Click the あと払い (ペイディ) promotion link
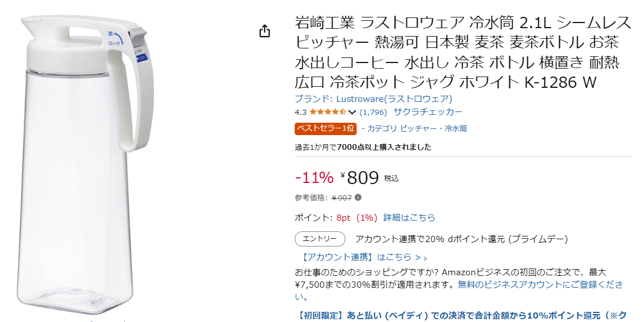This screenshot has width=644, height=322. [463, 315]
